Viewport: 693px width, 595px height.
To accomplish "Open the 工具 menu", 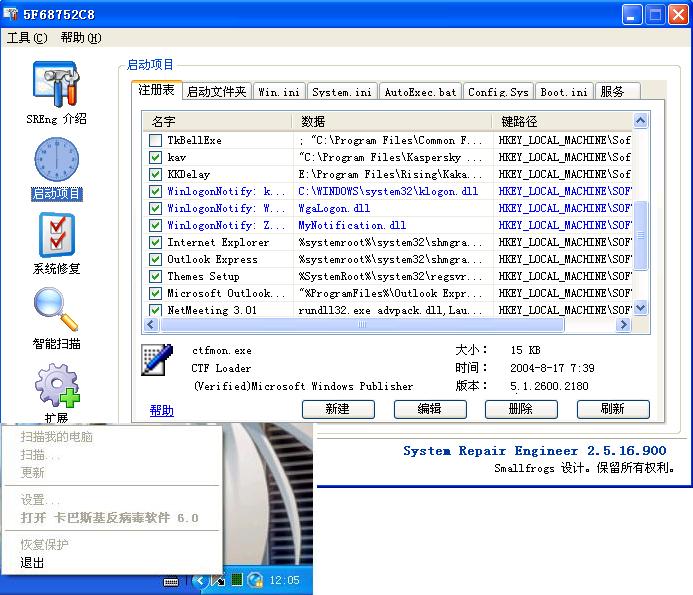I will pos(27,38).
